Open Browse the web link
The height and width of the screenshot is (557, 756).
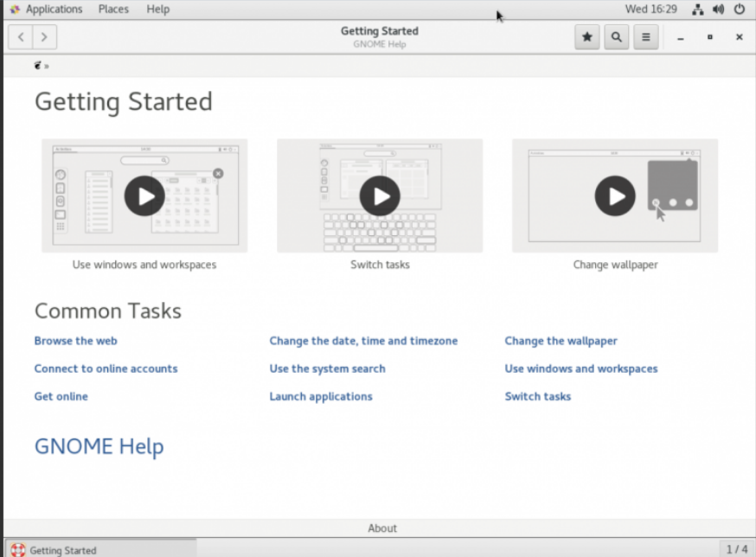coord(76,341)
